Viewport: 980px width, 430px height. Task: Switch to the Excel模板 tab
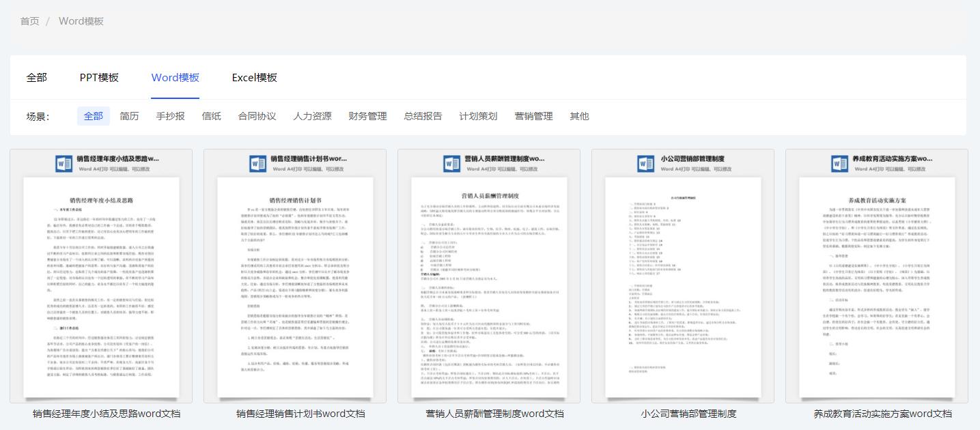[x=254, y=78]
